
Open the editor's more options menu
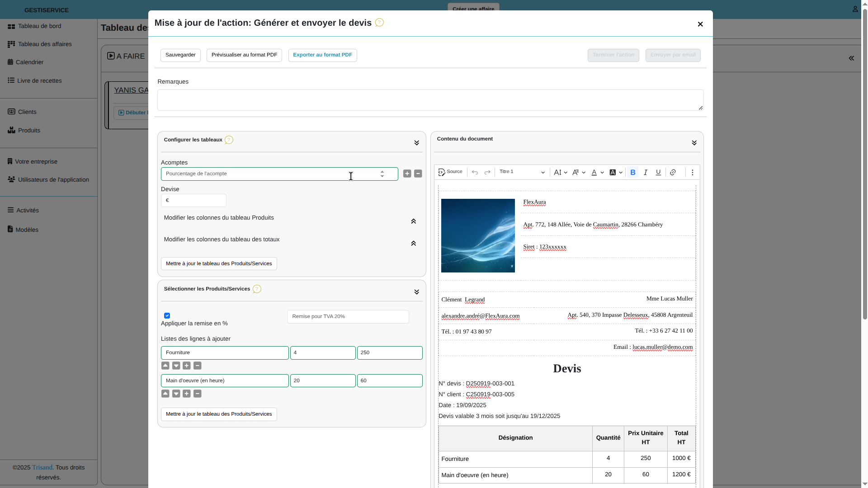pyautogui.click(x=692, y=173)
